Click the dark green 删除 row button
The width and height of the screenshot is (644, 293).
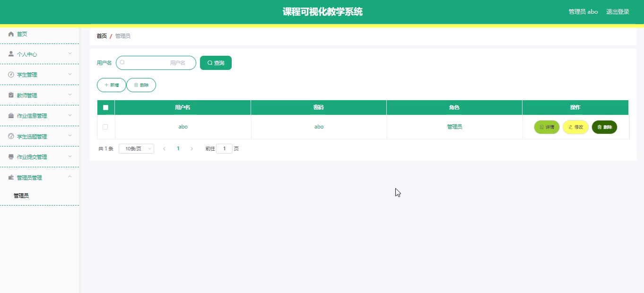point(604,127)
